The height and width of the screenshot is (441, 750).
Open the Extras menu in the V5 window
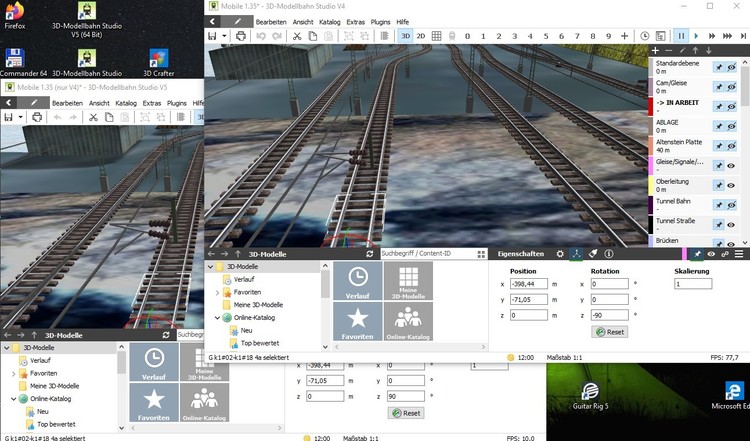point(152,103)
